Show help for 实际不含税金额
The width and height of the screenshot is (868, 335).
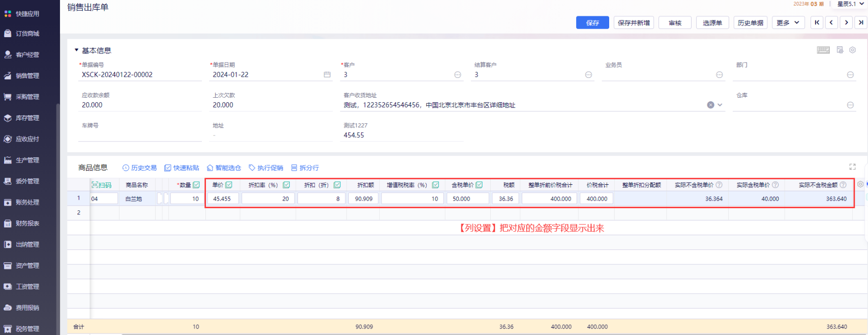click(843, 185)
